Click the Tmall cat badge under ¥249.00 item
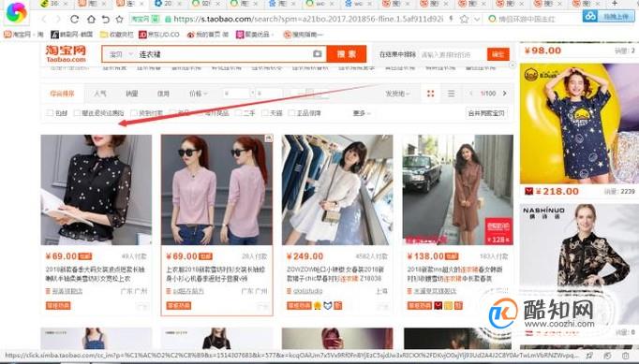Image resolution: width=639 pixels, height=364 pixels. pos(328,305)
